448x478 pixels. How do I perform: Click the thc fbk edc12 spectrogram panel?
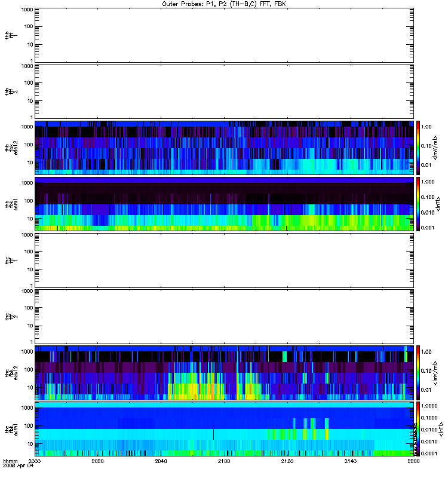tap(224, 372)
